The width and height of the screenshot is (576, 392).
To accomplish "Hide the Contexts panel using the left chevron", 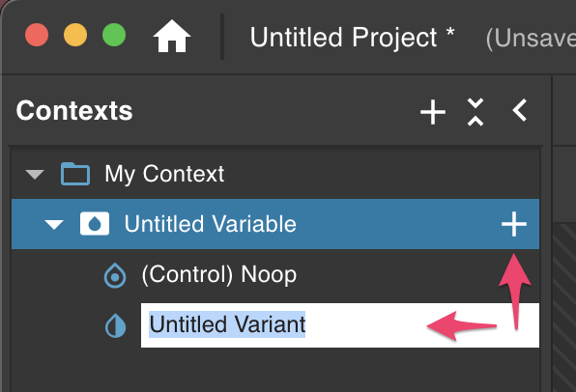I will pyautogui.click(x=520, y=110).
